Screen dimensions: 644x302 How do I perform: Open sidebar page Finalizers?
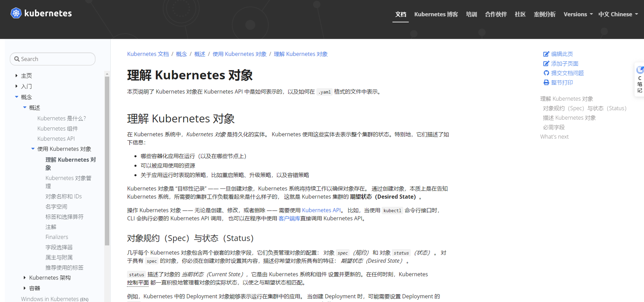57,237
